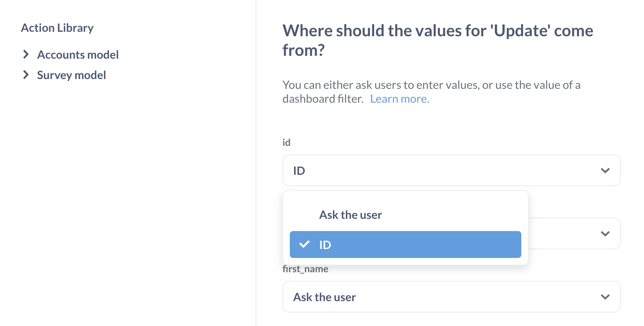Click the 'id' field label
This screenshot has width=644, height=326.
pyautogui.click(x=287, y=143)
